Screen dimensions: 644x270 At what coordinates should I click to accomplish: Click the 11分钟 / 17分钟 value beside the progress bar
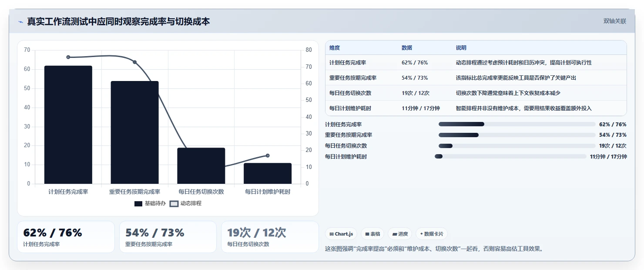(608, 157)
